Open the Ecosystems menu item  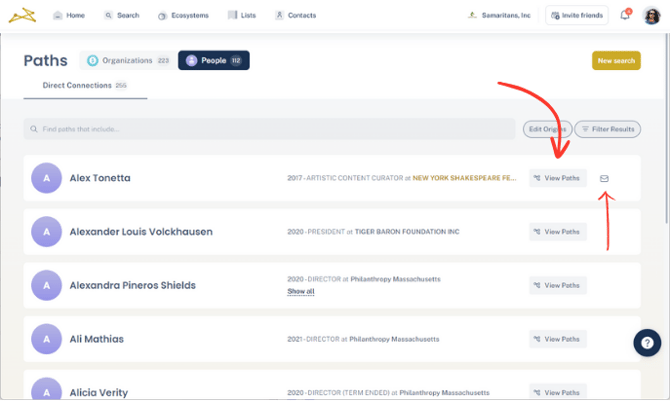click(183, 15)
